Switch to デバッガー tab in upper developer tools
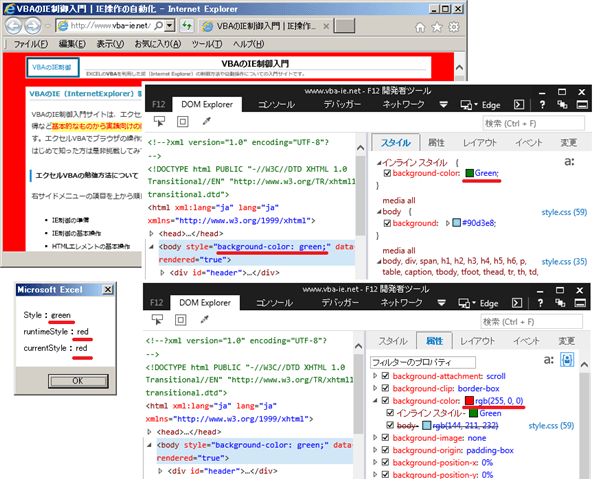Screen dimensions: 600x479 (342, 104)
